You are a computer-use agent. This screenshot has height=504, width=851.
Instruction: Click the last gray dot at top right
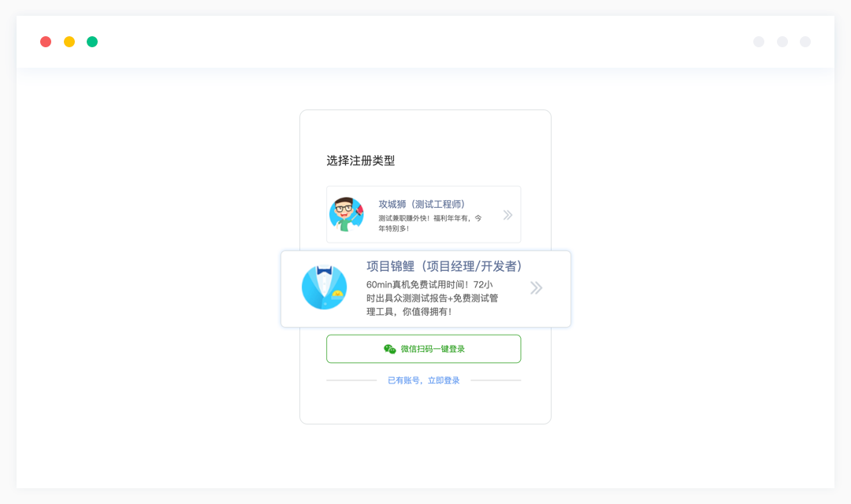click(805, 42)
